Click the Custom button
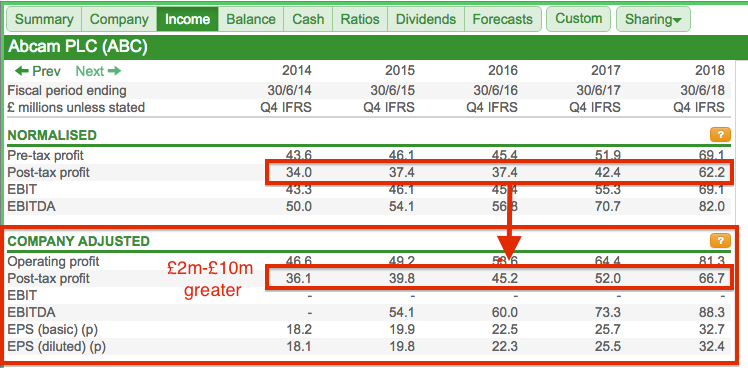748x368 pixels. coord(579,19)
